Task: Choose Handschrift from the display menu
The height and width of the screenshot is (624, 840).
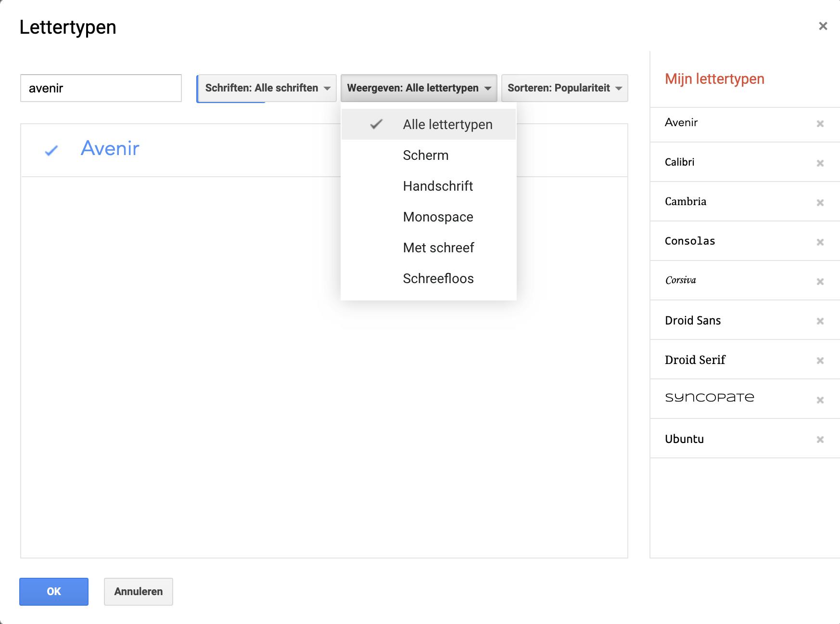Action: click(x=438, y=186)
